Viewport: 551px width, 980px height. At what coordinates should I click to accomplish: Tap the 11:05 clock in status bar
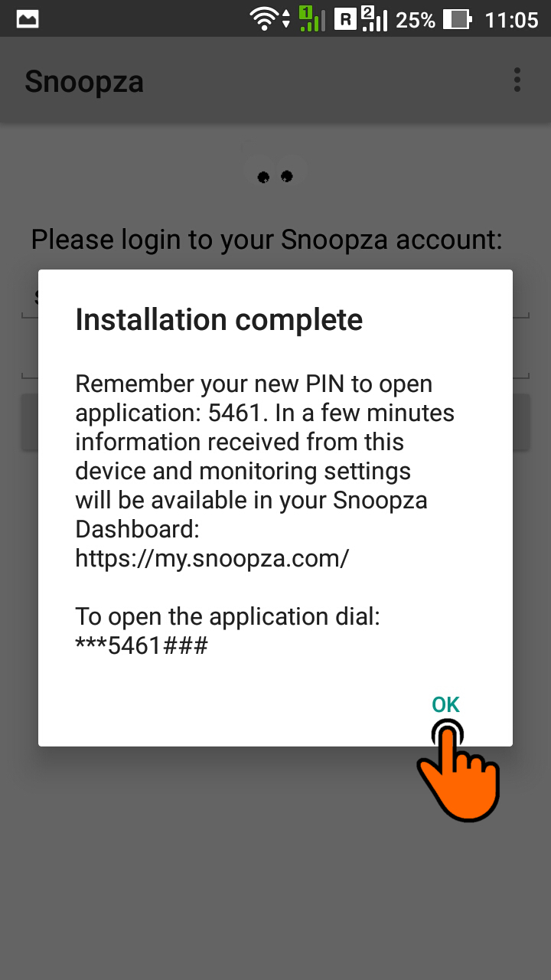512,19
